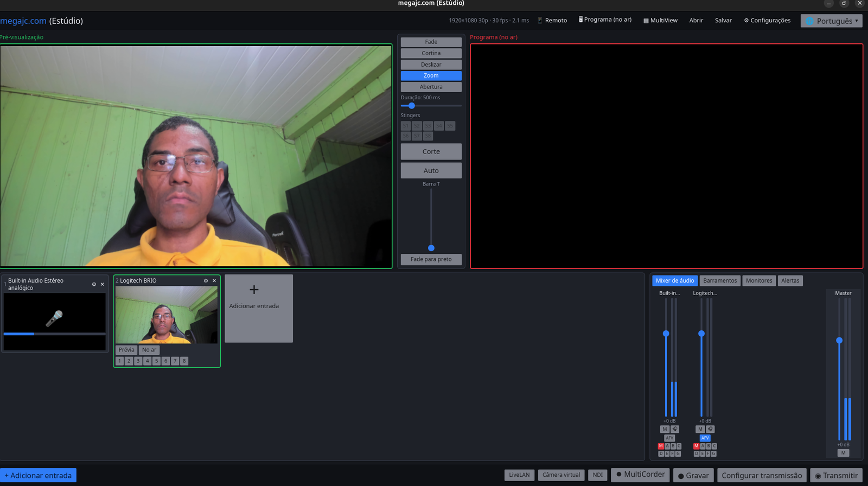Perform a Corte transition
Image resolution: width=868 pixels, height=486 pixels.
pos(431,151)
